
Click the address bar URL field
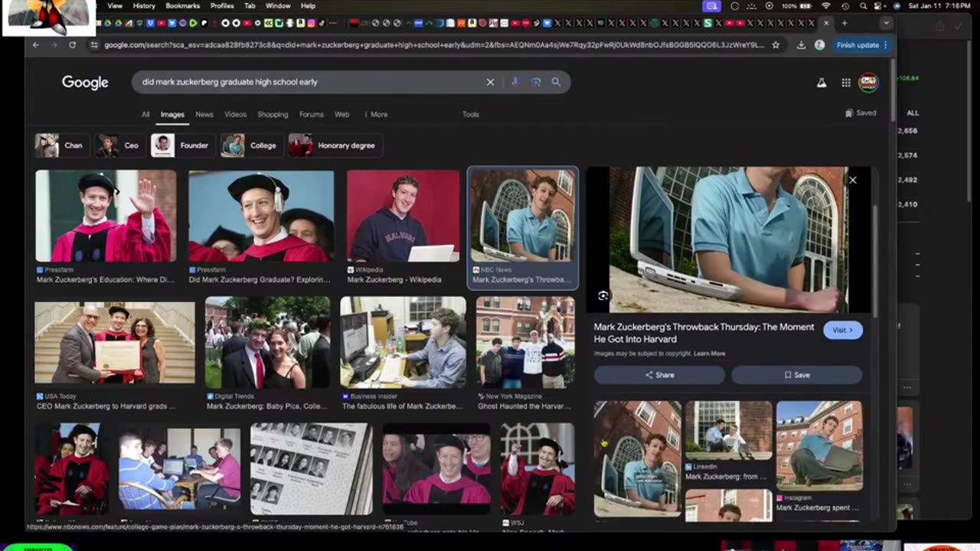(434, 45)
